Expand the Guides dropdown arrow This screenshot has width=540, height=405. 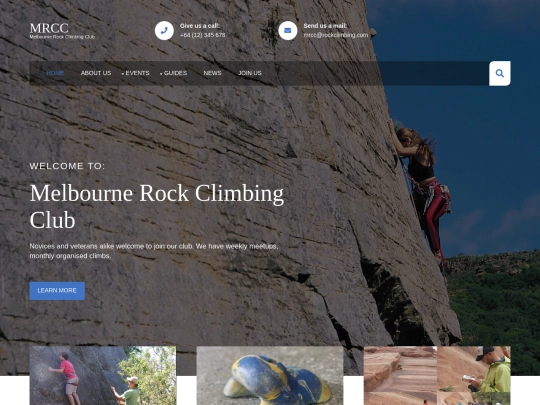[161, 74]
